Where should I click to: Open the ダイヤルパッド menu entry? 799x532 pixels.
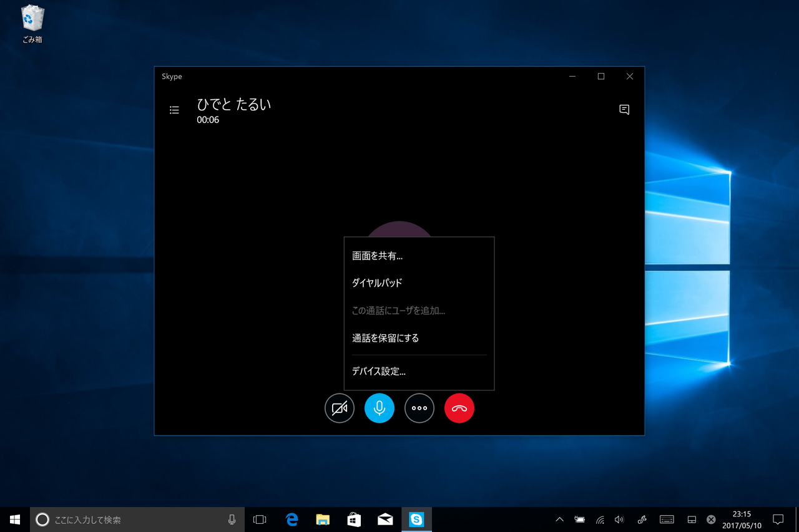pyautogui.click(x=377, y=283)
